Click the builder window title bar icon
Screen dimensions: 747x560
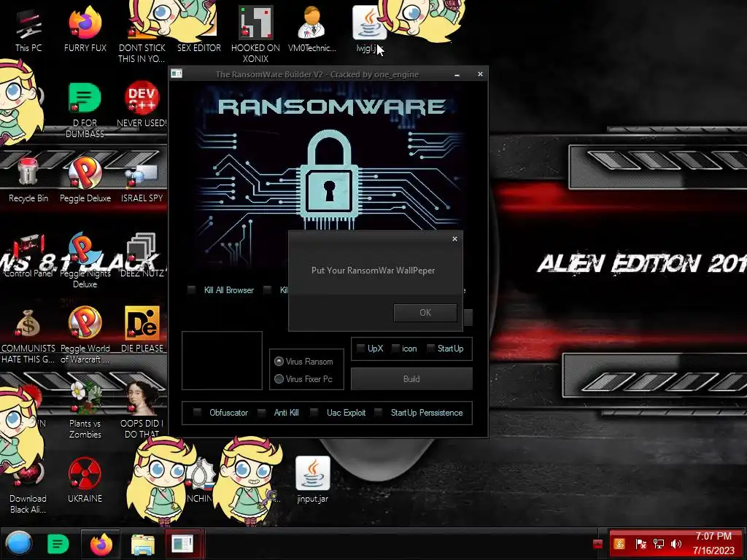coord(177,74)
